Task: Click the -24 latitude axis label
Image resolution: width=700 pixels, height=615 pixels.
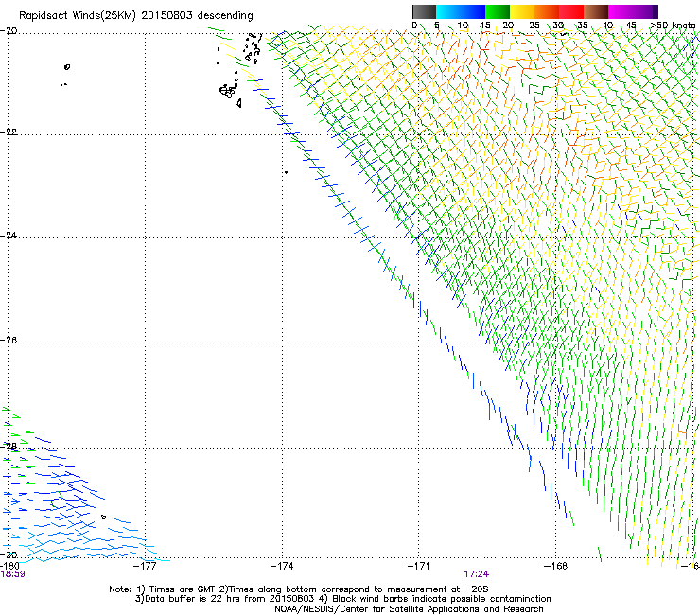Action: click(x=9, y=235)
